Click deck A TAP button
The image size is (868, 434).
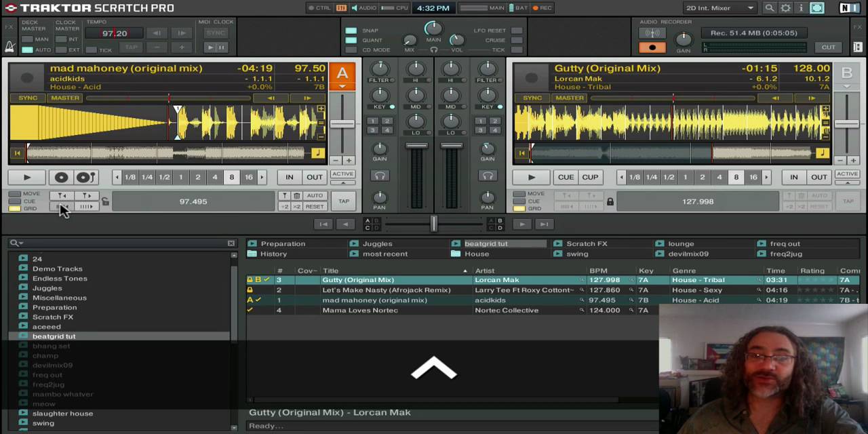coord(344,201)
